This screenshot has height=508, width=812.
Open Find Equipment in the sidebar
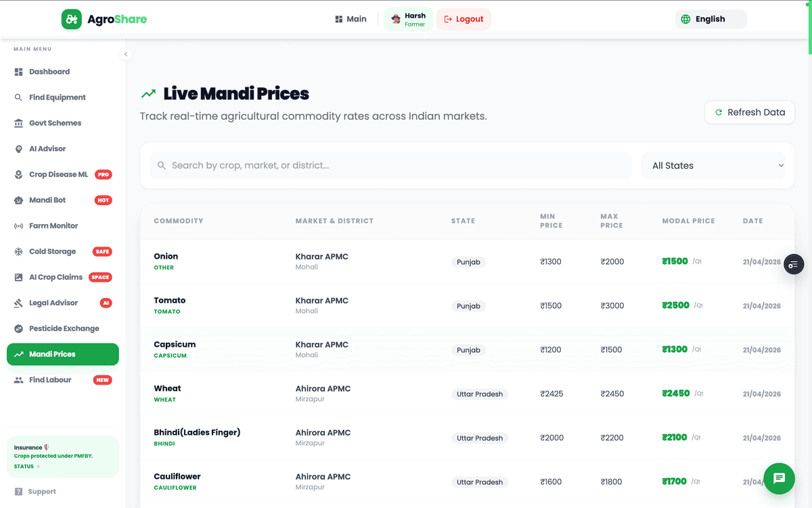click(x=58, y=98)
